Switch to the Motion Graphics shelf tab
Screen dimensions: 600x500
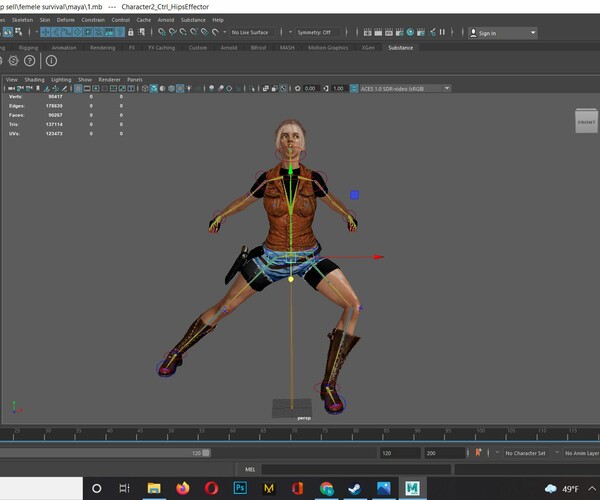point(328,47)
